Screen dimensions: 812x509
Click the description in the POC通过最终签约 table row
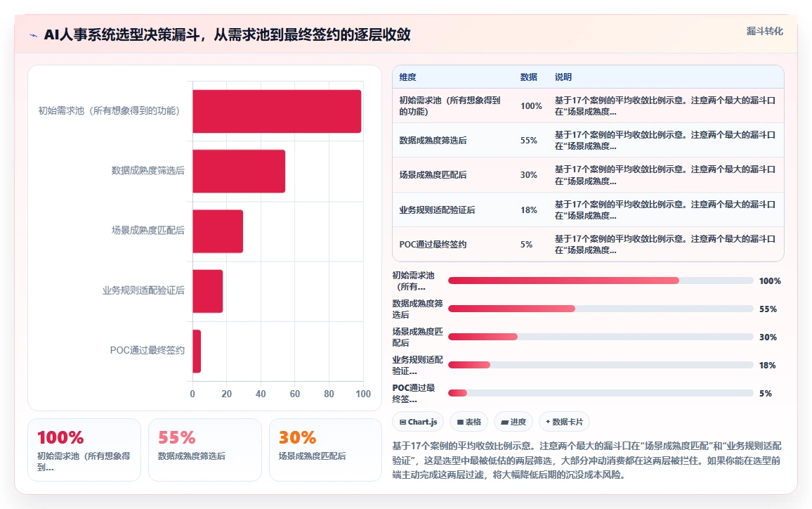[665, 244]
